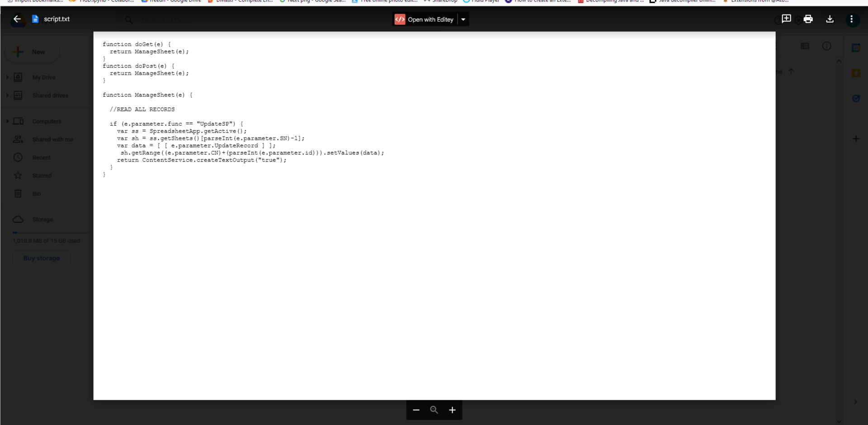
Task: Expand the Open with dropdown arrow
Action: coord(463,19)
